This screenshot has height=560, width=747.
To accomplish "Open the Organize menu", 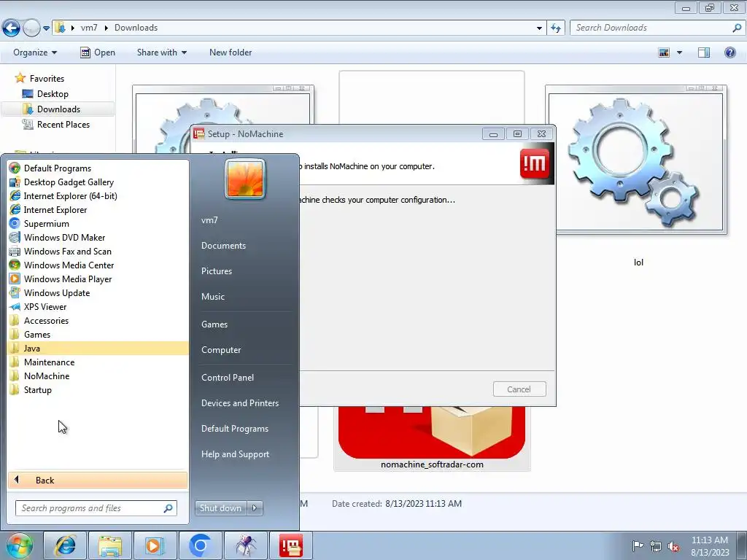I will (35, 52).
